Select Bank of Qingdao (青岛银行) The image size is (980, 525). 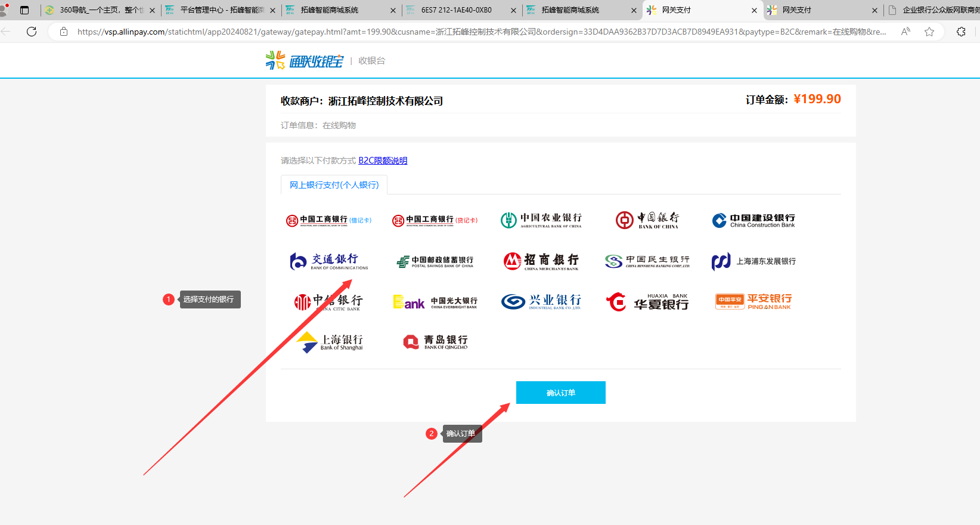tap(436, 342)
